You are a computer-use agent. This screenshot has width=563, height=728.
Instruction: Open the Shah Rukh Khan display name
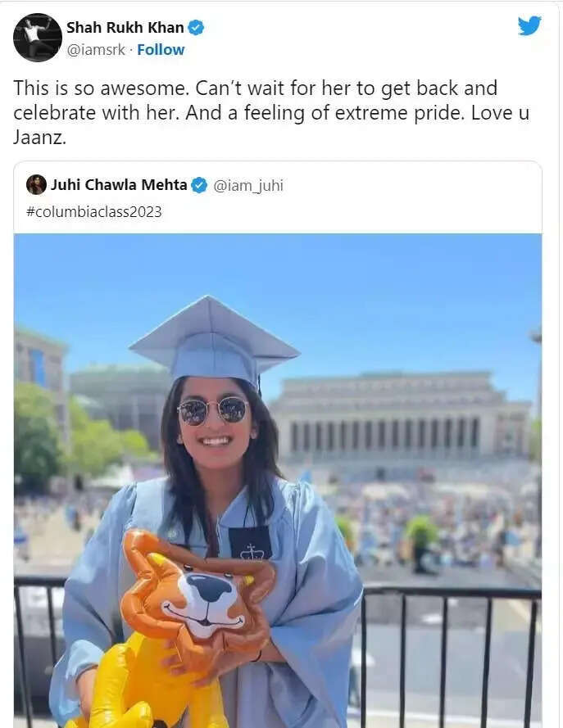point(125,27)
